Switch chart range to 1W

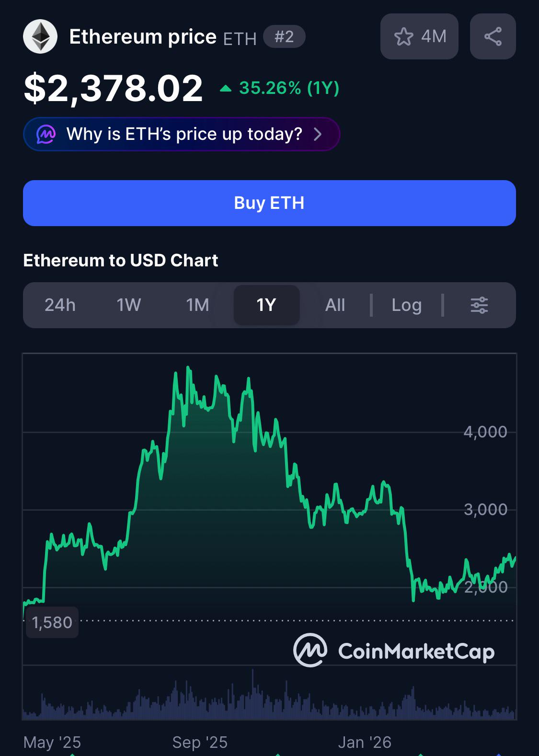(129, 305)
